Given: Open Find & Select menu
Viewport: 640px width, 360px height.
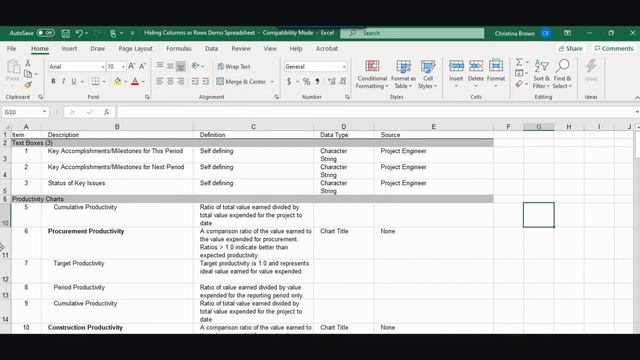Looking at the screenshot, I should [x=562, y=74].
